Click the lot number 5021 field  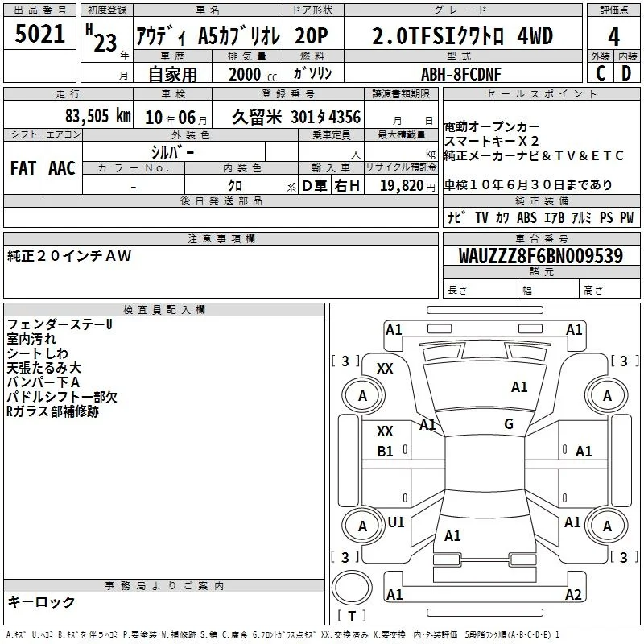pos(39,34)
